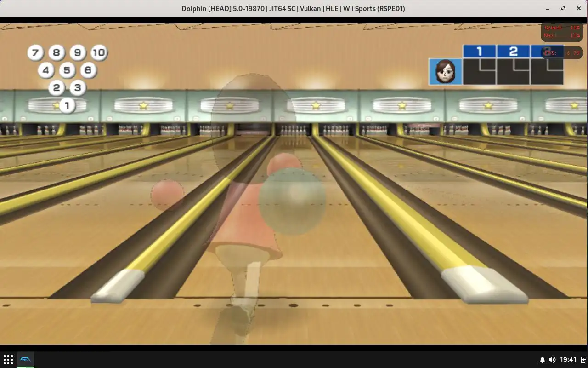Click pin indicator number 8
The width and height of the screenshot is (588, 368).
(x=57, y=52)
